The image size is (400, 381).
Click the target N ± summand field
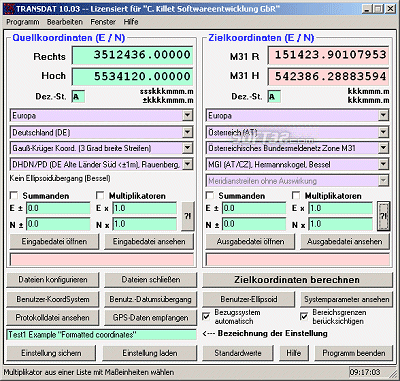pyautogui.click(x=254, y=224)
